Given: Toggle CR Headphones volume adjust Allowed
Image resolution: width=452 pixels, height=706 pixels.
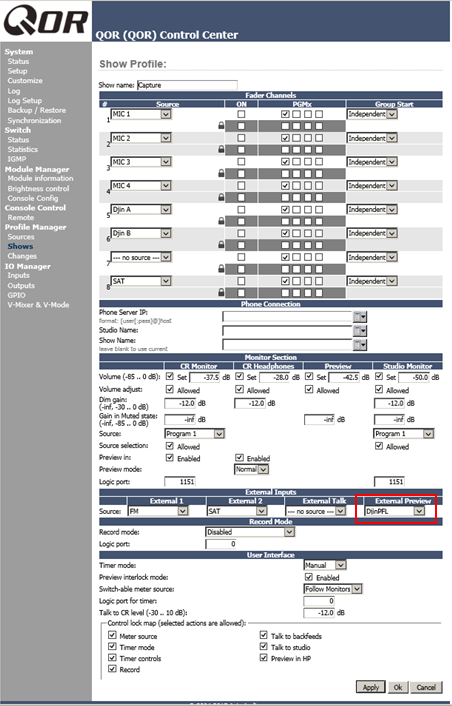Looking at the screenshot, I should pos(240,389).
